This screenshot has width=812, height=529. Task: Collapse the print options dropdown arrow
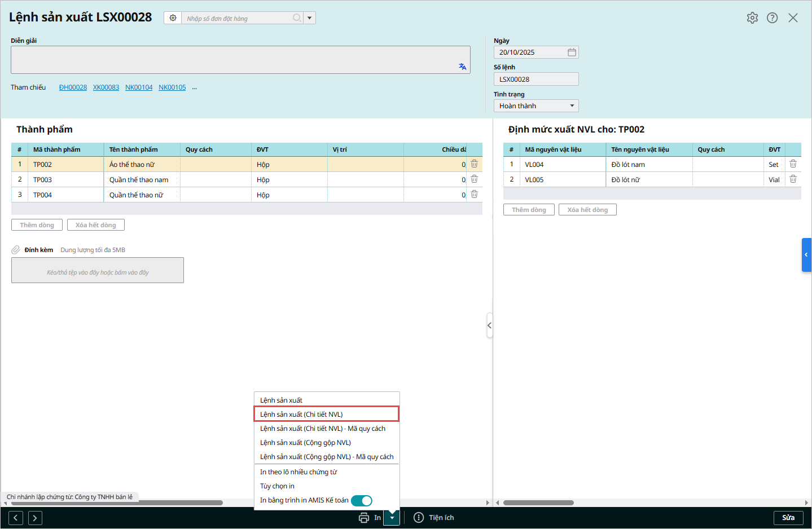coord(392,518)
